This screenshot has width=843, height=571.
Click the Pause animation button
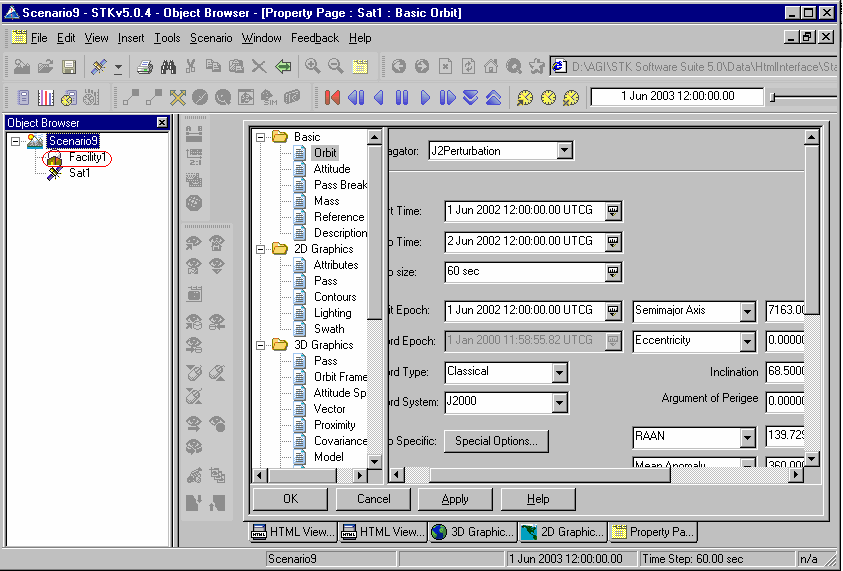coord(402,97)
